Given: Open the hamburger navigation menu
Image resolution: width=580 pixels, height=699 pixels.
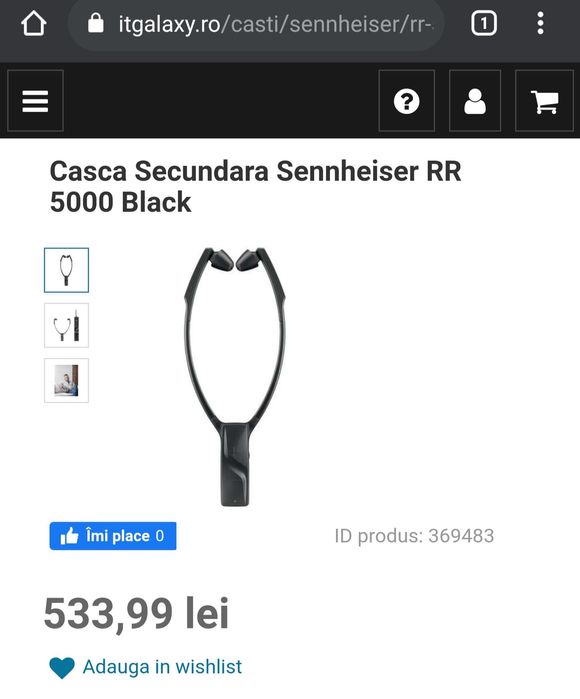Looking at the screenshot, I should tap(35, 101).
